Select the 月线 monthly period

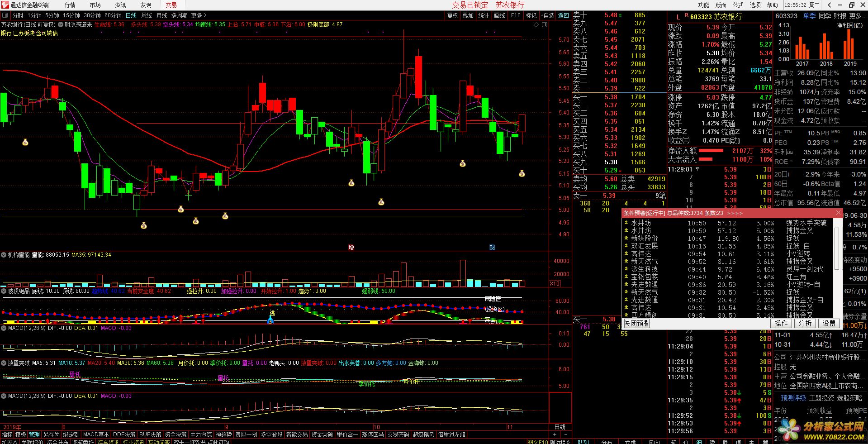(162, 15)
